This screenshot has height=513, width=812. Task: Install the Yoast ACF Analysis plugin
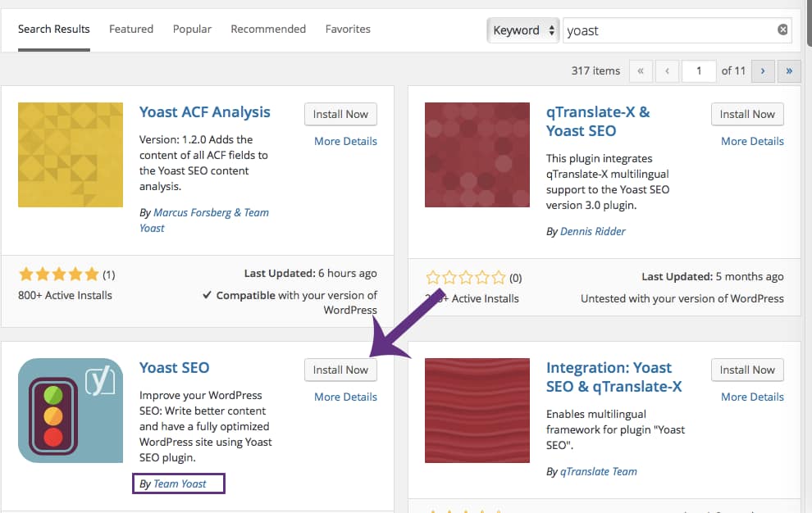[340, 114]
